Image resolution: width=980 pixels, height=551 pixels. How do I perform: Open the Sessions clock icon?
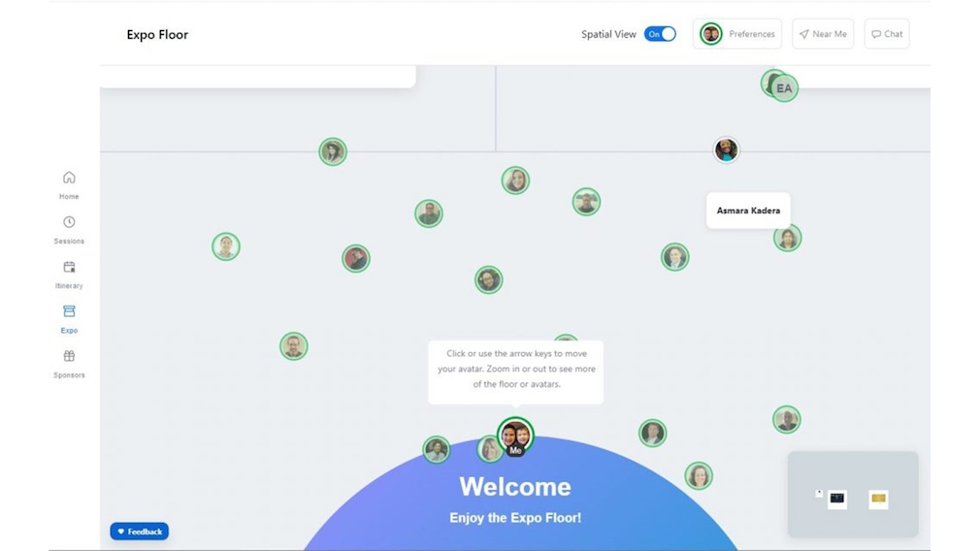(69, 222)
